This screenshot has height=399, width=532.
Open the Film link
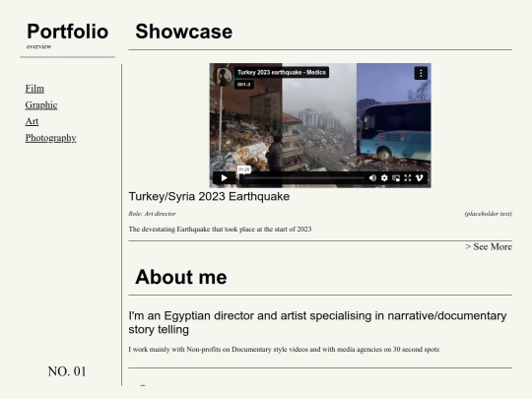(x=34, y=89)
